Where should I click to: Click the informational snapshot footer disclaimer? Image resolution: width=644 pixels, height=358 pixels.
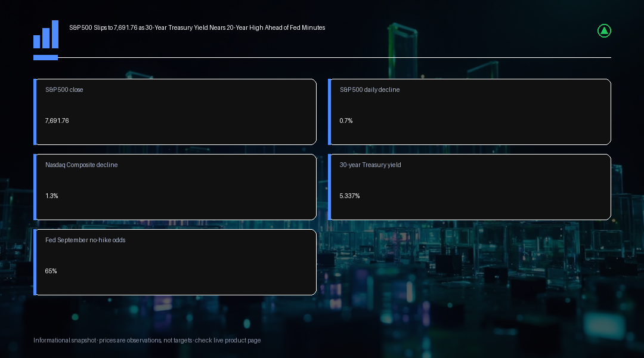tap(147, 340)
